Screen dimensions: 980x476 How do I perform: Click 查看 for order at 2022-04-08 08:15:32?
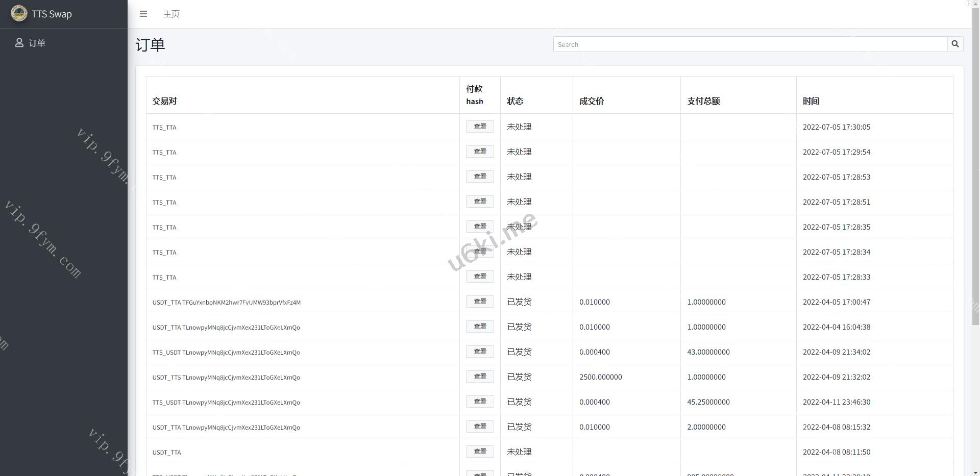pos(479,427)
